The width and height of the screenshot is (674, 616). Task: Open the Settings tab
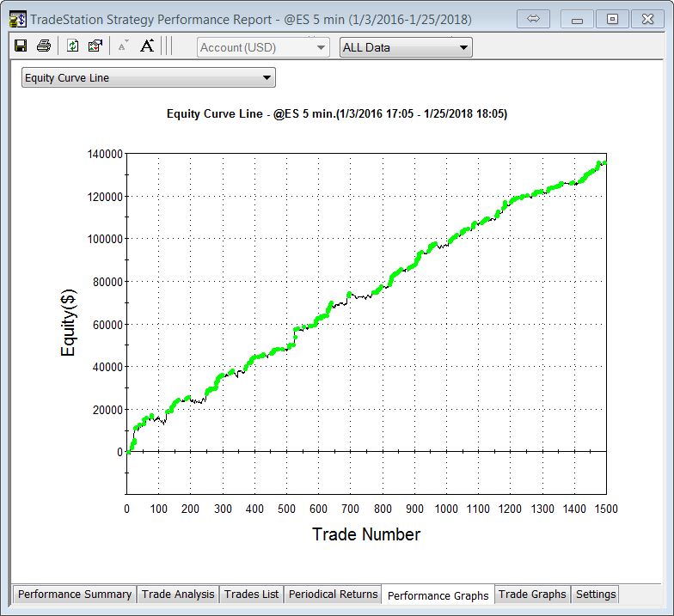pyautogui.click(x=596, y=594)
